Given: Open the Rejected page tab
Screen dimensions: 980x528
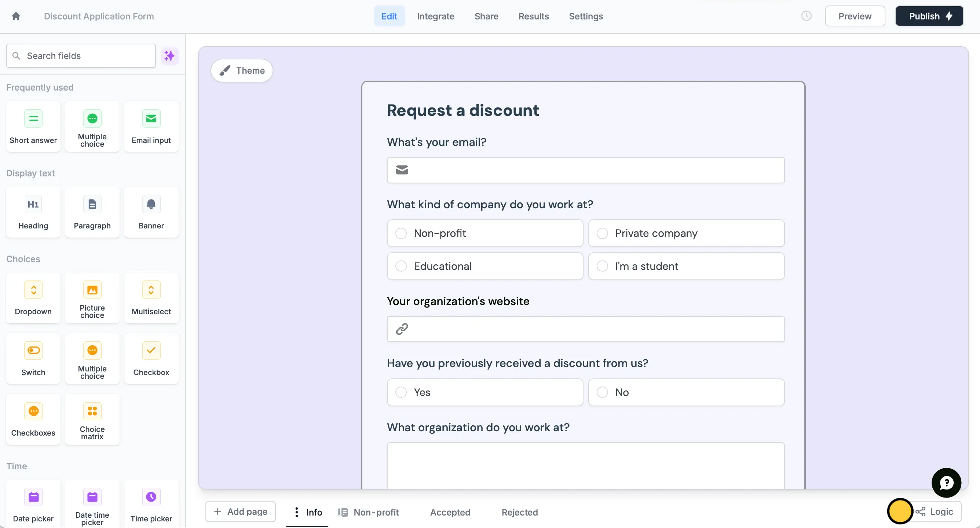Looking at the screenshot, I should click(520, 512).
